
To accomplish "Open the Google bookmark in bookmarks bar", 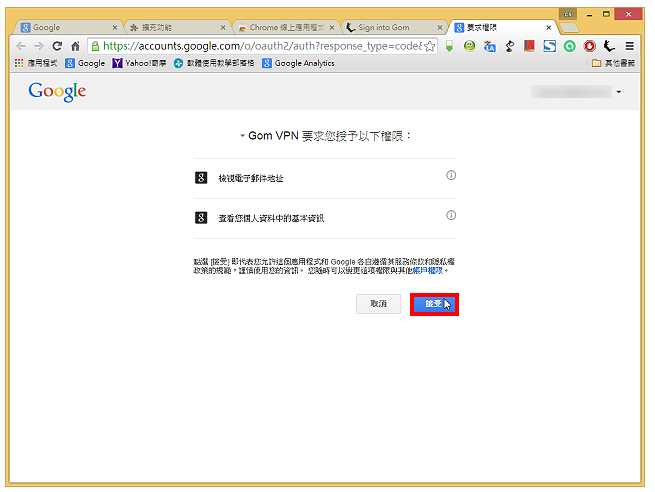I will coord(85,63).
